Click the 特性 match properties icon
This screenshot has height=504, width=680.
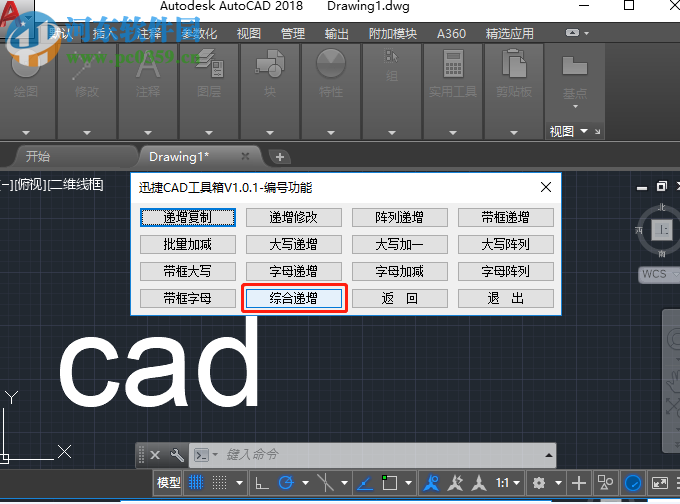click(x=331, y=63)
